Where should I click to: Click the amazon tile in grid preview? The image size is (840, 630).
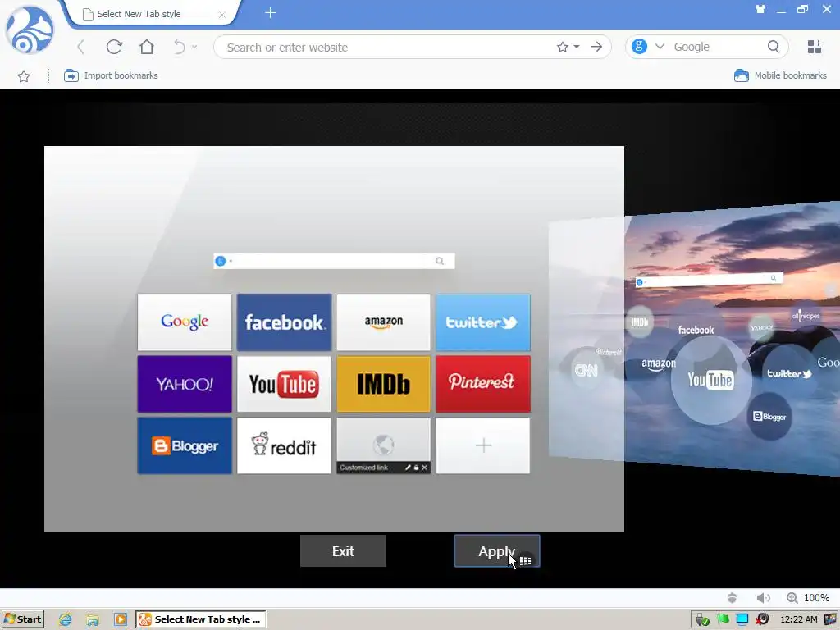(384, 322)
